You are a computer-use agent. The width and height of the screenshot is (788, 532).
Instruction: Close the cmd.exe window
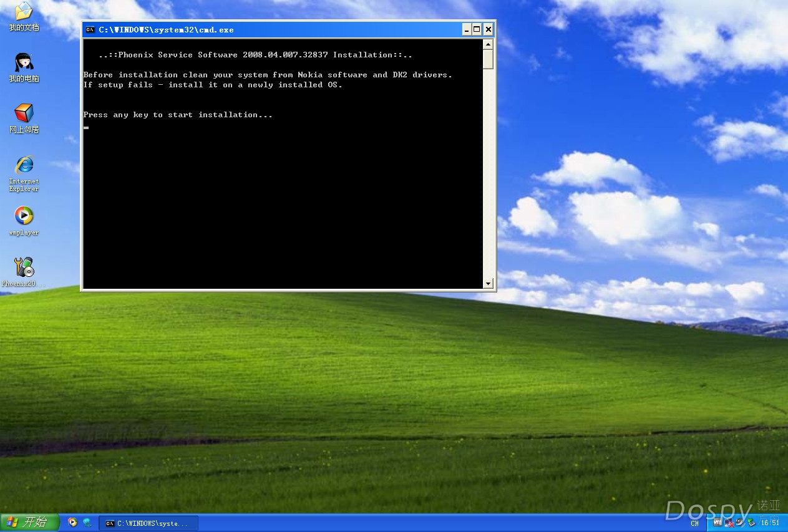click(489, 29)
